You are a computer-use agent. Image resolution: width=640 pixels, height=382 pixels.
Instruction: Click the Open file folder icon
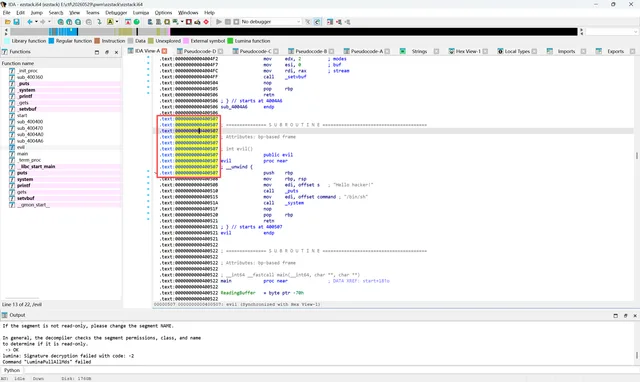click(8, 22)
